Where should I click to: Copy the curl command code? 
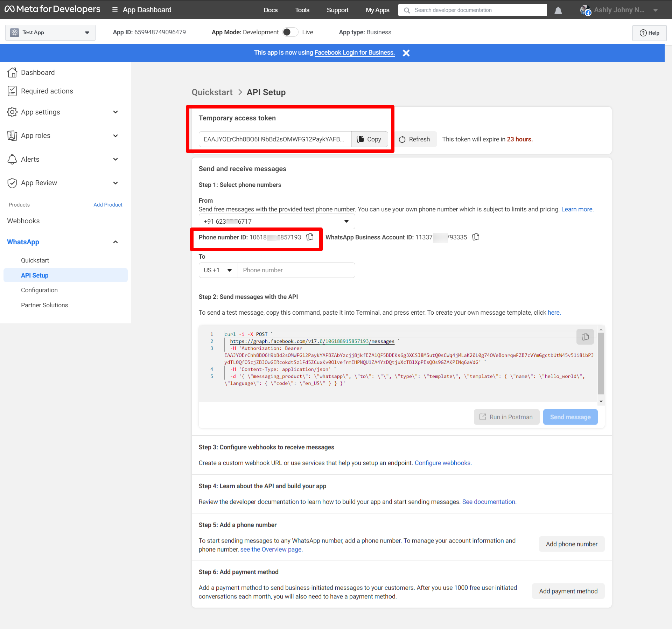click(585, 337)
